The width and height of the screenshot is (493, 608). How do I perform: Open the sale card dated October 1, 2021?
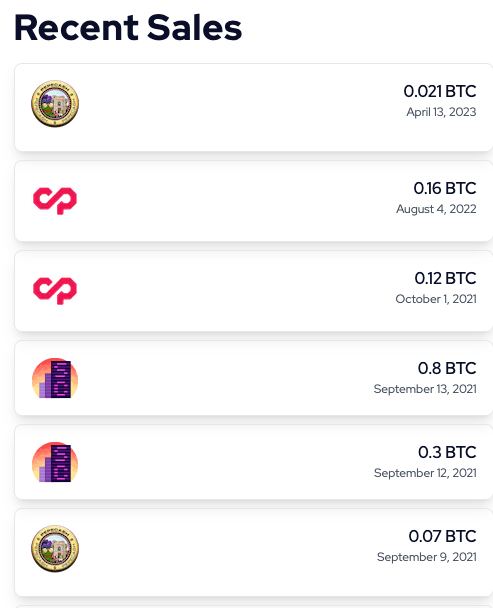coord(254,291)
